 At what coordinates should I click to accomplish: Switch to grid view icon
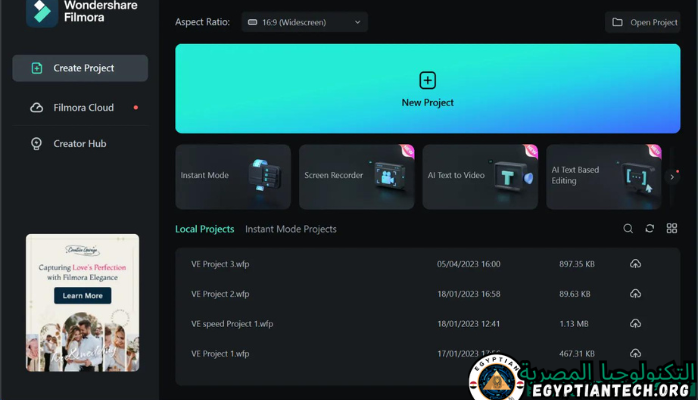(x=672, y=229)
